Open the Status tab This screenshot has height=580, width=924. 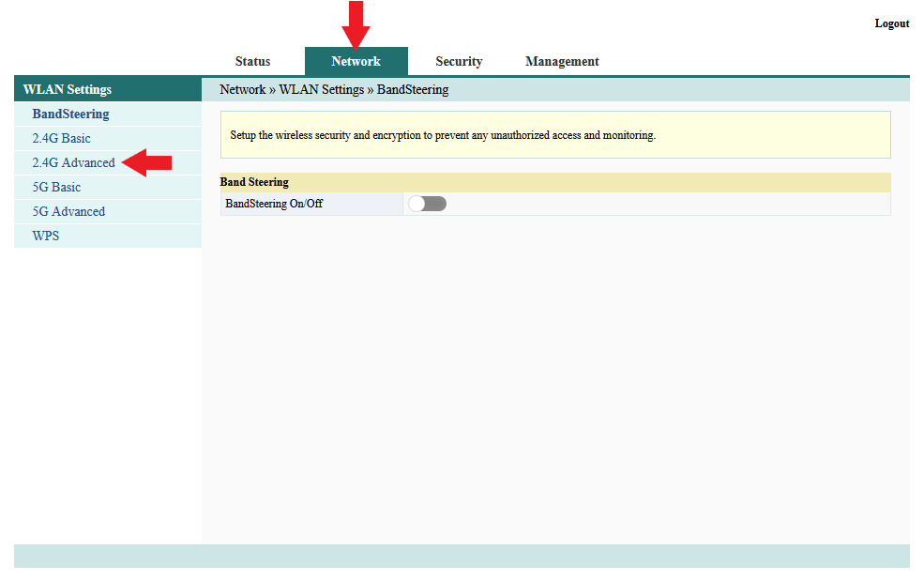(x=252, y=61)
